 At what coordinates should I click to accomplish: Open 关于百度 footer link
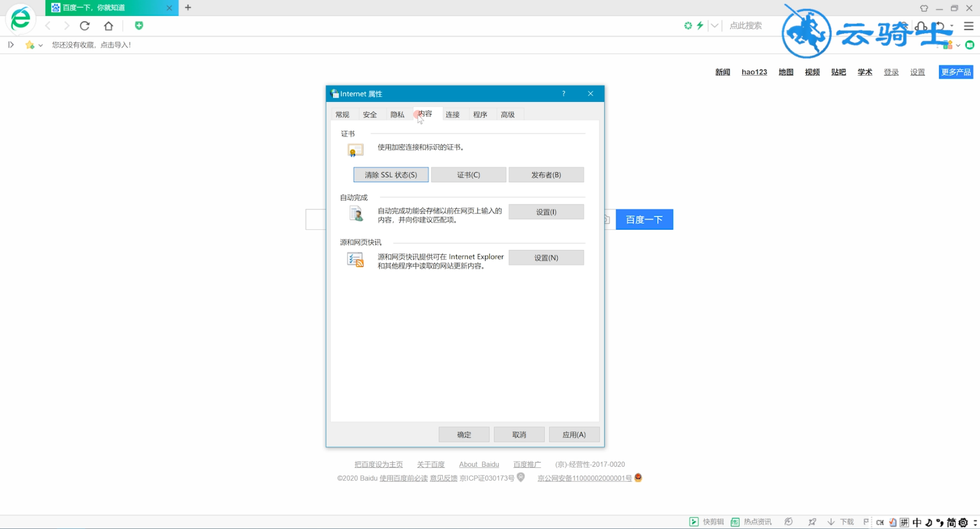430,464
